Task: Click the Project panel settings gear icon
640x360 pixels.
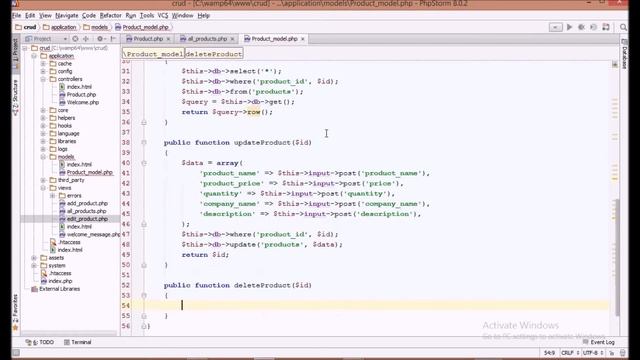Action: (100, 39)
